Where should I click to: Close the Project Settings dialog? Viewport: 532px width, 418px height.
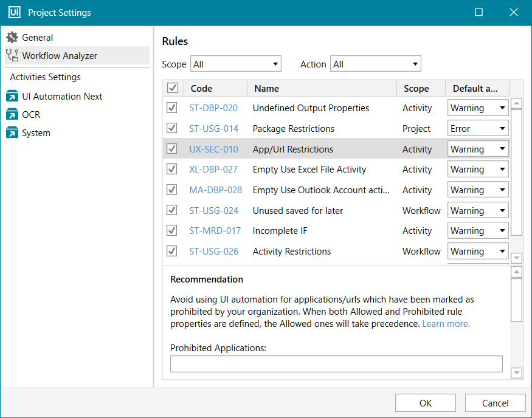click(514, 13)
